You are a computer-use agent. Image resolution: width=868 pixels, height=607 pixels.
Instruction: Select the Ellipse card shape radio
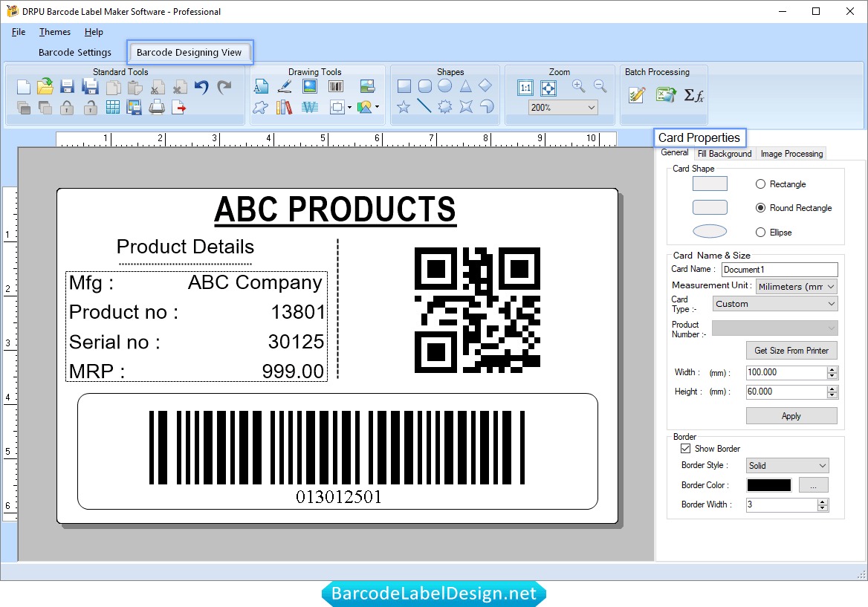pyautogui.click(x=760, y=233)
